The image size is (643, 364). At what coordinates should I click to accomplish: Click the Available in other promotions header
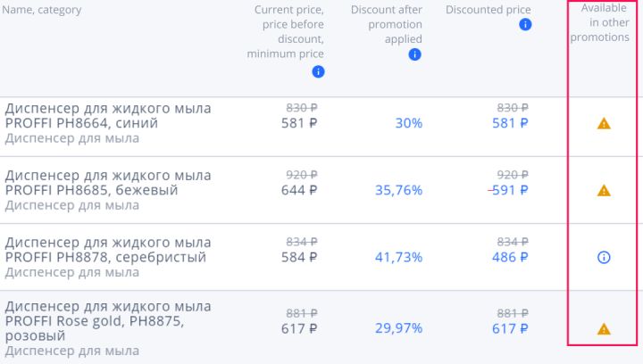click(604, 22)
